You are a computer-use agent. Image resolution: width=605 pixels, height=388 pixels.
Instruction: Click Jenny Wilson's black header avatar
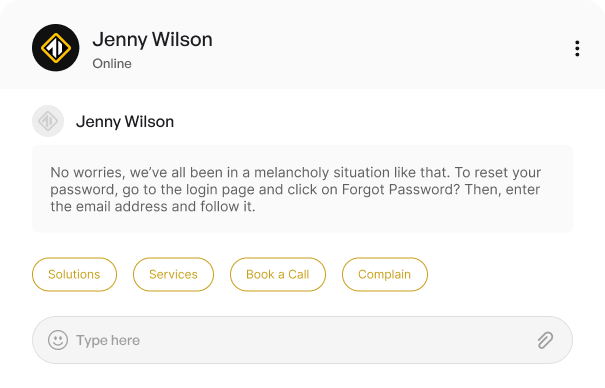56,48
